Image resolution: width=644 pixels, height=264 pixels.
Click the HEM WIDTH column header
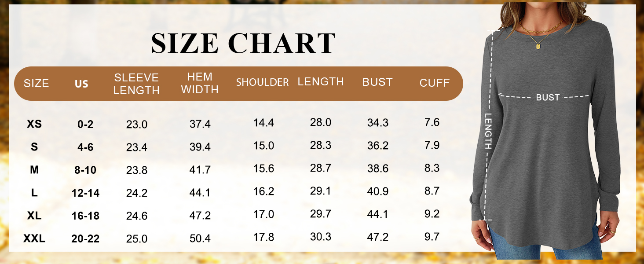(x=200, y=83)
